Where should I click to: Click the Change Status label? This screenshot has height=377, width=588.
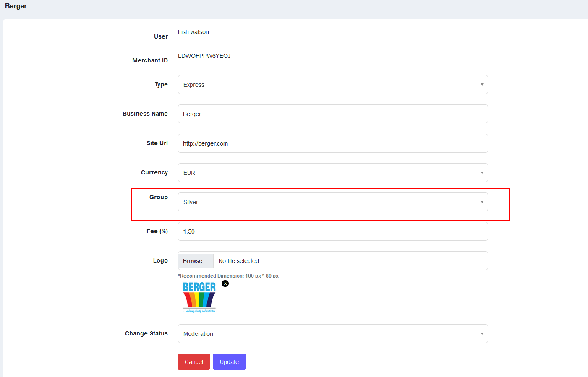146,333
